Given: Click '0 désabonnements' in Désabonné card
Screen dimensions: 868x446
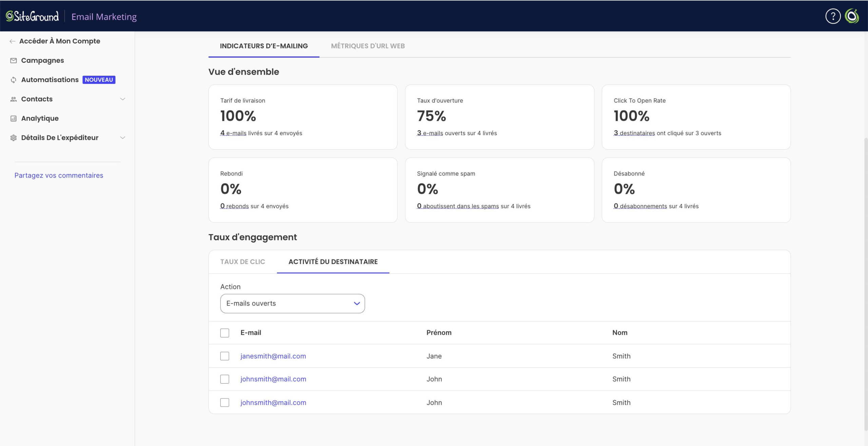Looking at the screenshot, I should coord(640,206).
